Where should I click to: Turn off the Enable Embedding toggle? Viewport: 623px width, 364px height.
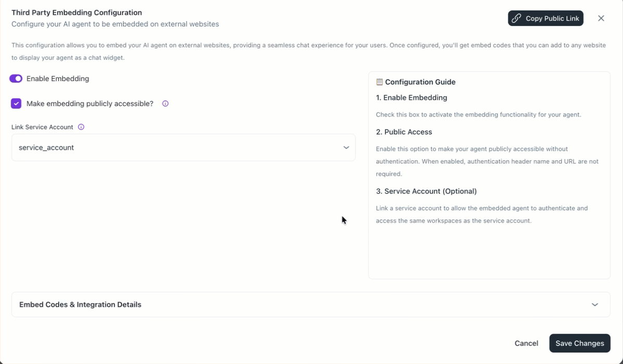tap(16, 79)
